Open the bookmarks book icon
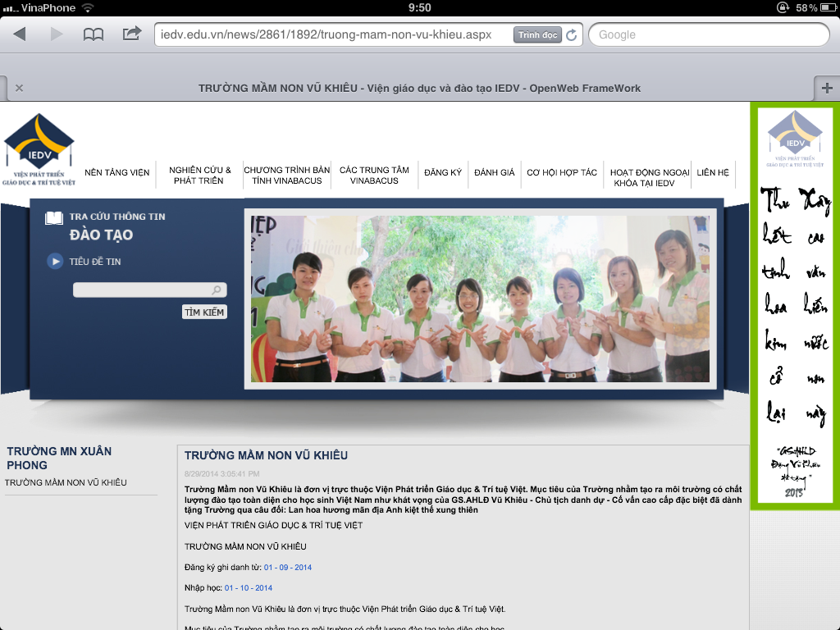Image resolution: width=840 pixels, height=630 pixels. (94, 34)
